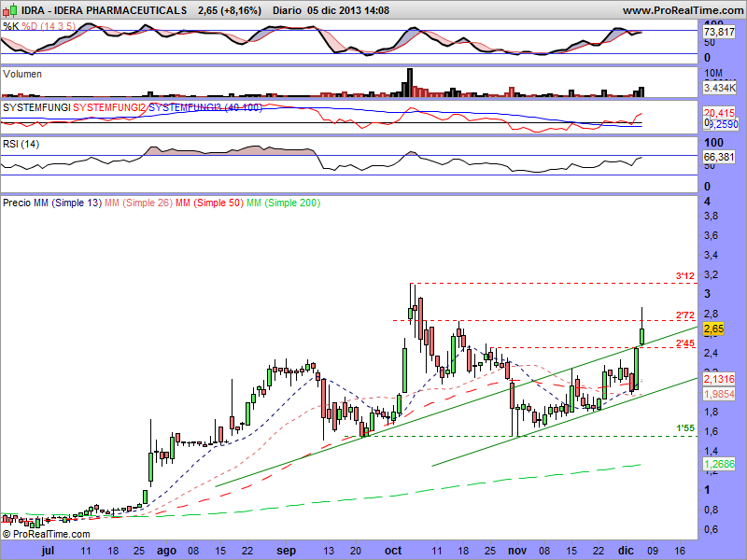Viewport: 747px width, 560px height.
Task: Click the dic label on the time axis
Action: 626,551
